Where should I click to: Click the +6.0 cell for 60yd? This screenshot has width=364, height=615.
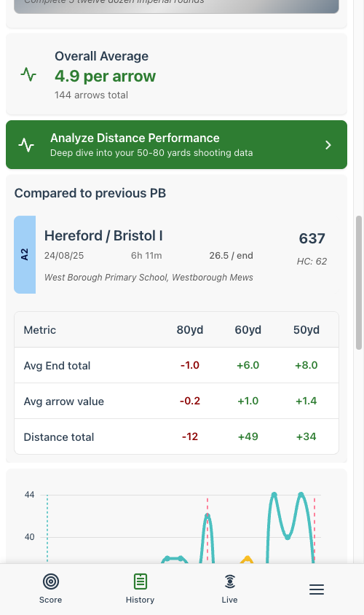click(248, 365)
